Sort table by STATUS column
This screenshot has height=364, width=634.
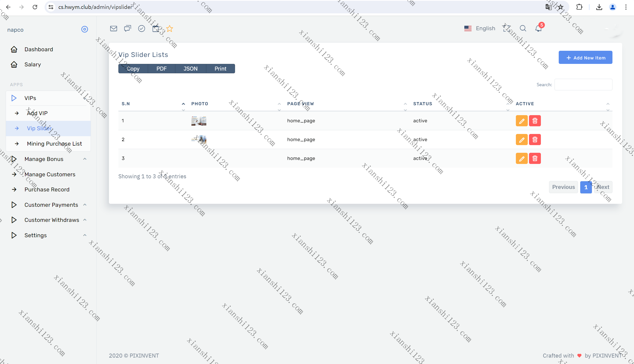461,104
